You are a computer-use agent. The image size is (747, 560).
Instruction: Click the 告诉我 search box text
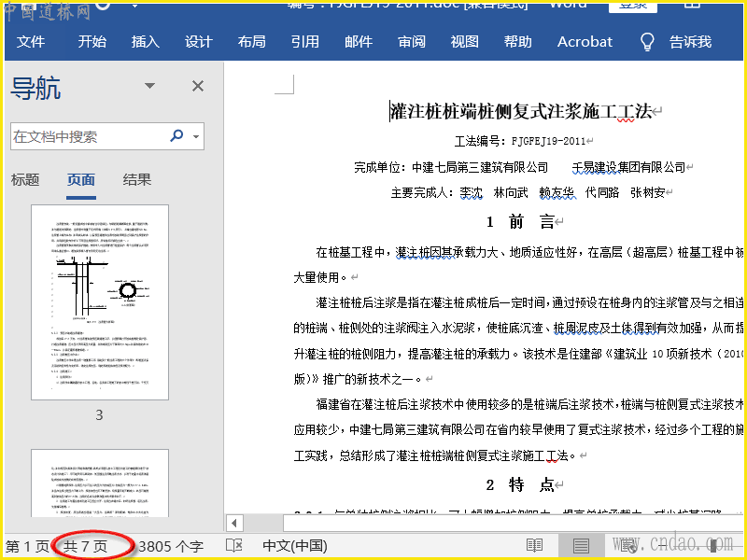click(x=690, y=42)
